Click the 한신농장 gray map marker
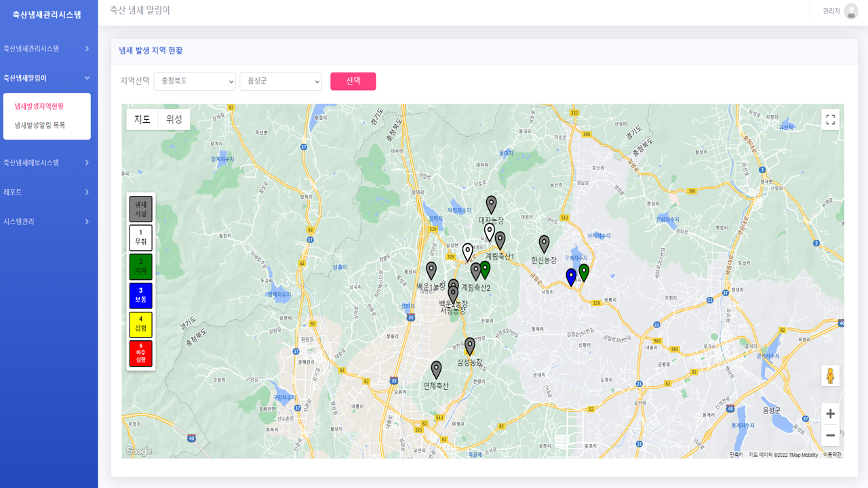Screen dimensions: 868x488 tap(544, 243)
